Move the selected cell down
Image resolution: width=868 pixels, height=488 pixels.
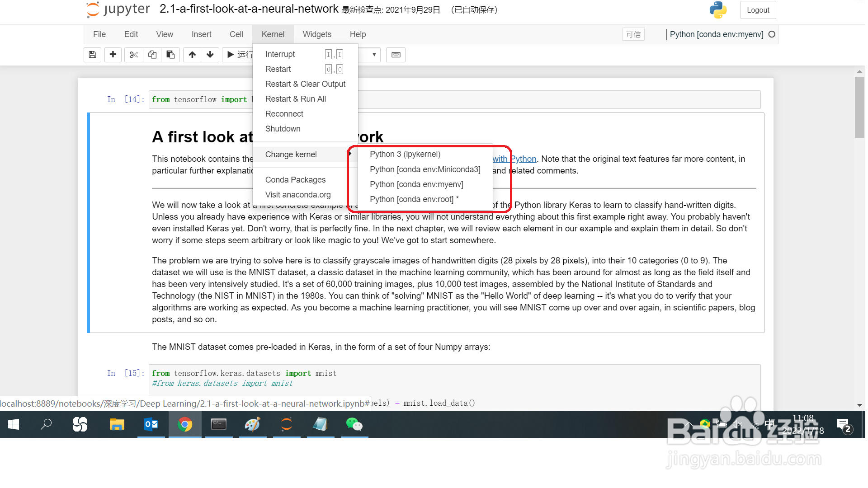click(x=210, y=55)
